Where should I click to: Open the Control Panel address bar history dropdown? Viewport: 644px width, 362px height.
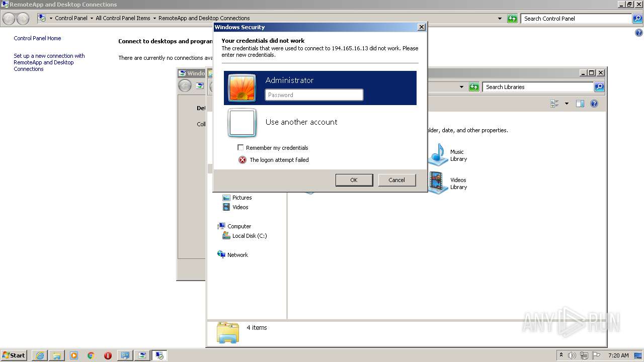500,19
